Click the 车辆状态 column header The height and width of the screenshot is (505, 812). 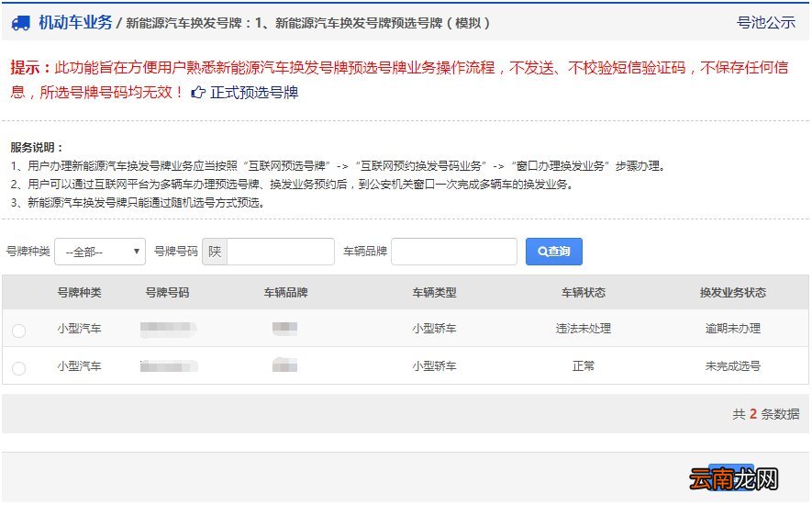click(584, 292)
